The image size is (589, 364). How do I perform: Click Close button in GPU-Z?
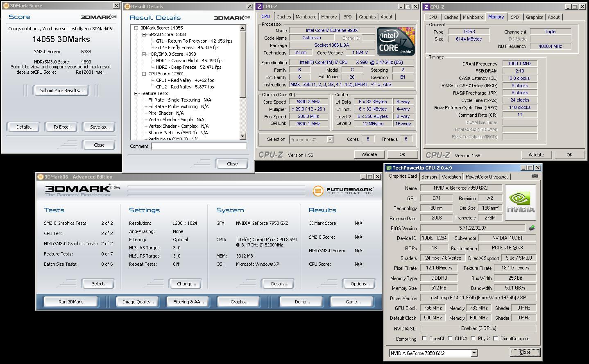click(525, 352)
